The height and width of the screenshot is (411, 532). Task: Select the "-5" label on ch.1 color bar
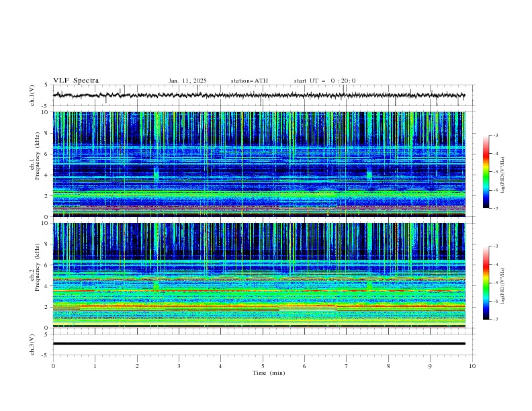click(496, 172)
